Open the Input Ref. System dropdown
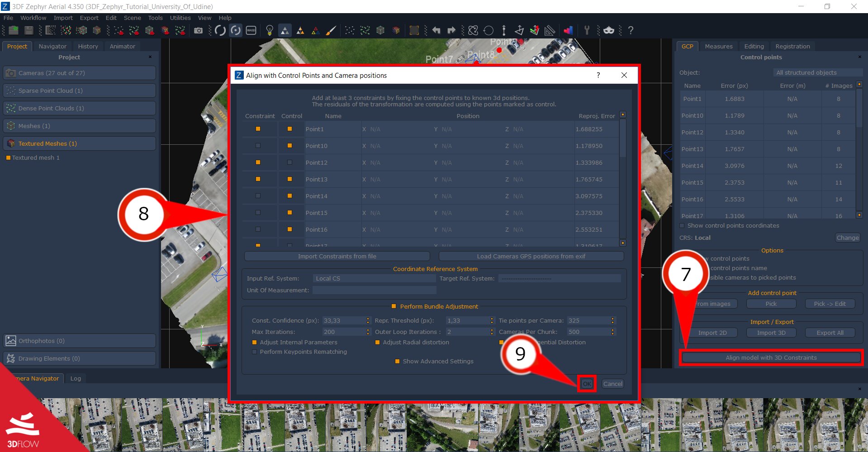 [374, 278]
